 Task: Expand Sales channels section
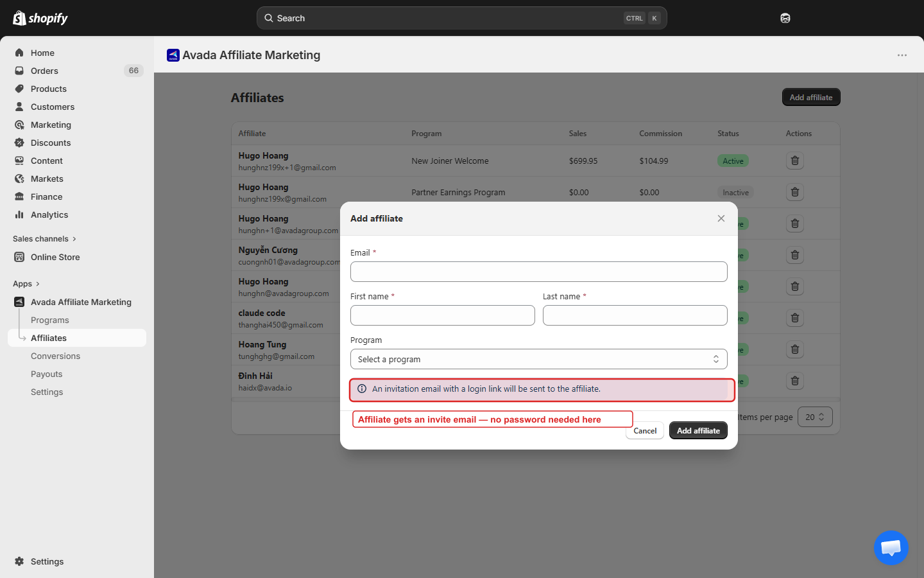click(45, 239)
